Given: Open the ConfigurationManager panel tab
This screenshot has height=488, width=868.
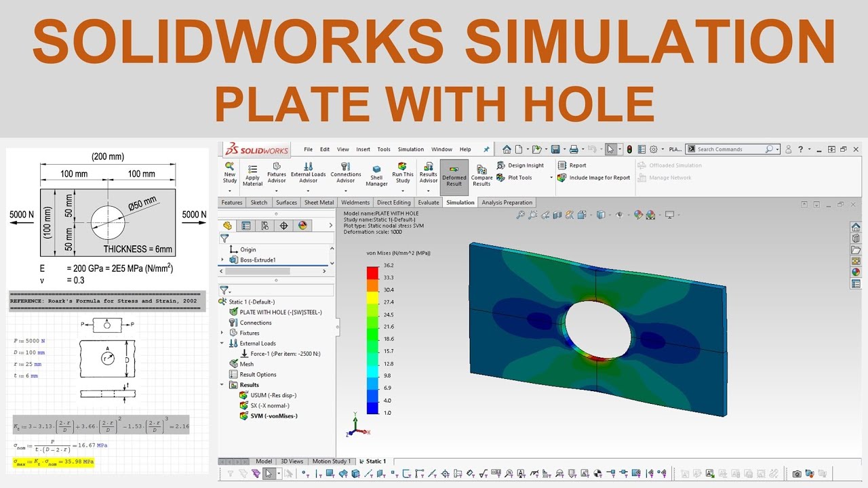Looking at the screenshot, I should click(265, 226).
